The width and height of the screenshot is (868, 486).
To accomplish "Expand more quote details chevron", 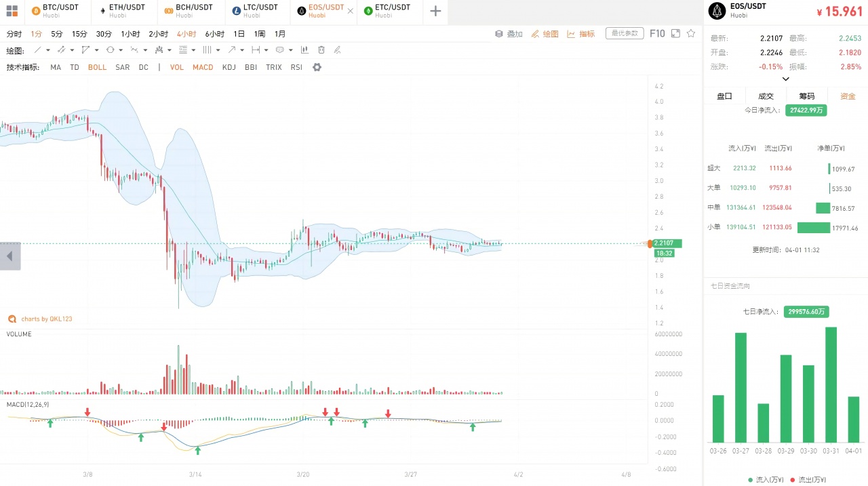I will coord(785,79).
